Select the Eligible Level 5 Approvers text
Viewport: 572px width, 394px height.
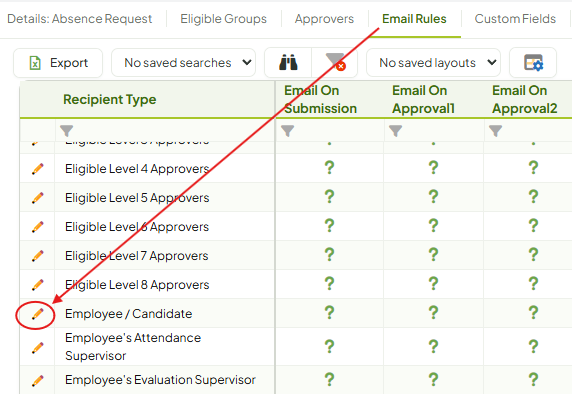tap(137, 198)
